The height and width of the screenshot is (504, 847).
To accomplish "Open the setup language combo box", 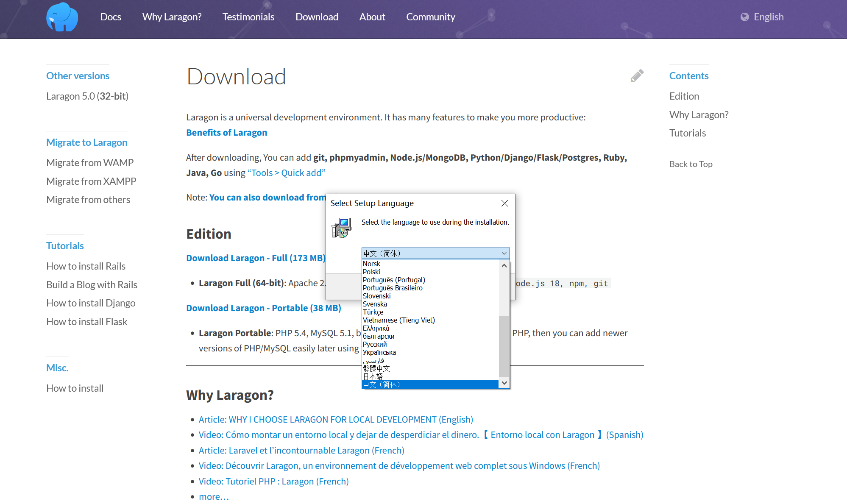I will (x=435, y=253).
